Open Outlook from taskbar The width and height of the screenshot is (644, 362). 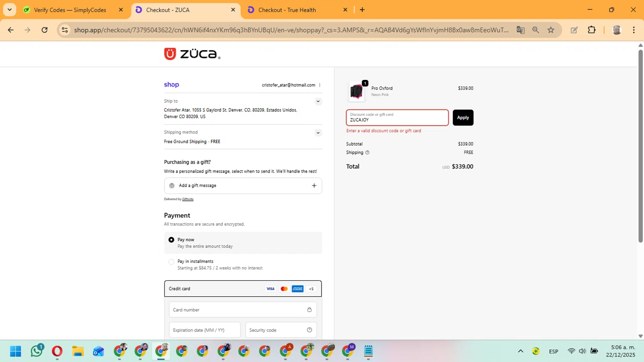[98, 351]
